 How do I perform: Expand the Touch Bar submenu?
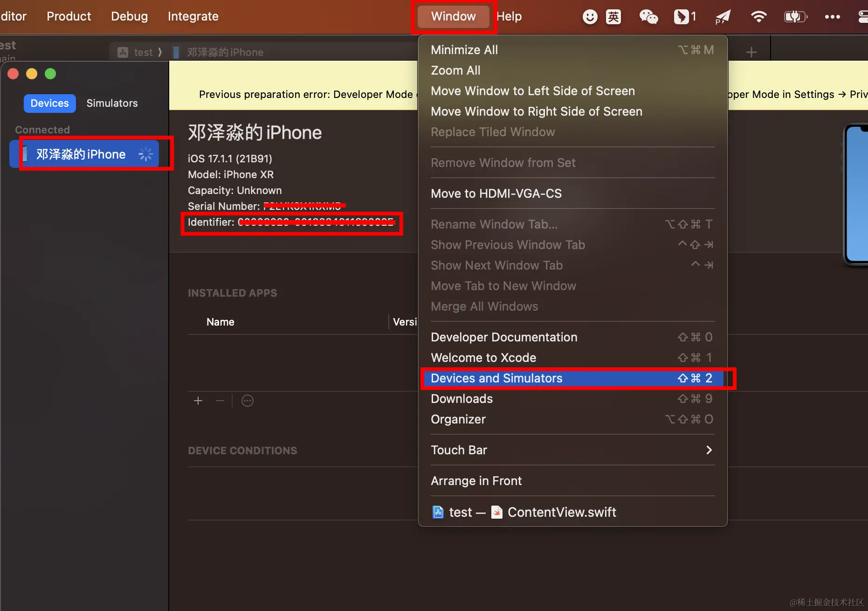572,450
